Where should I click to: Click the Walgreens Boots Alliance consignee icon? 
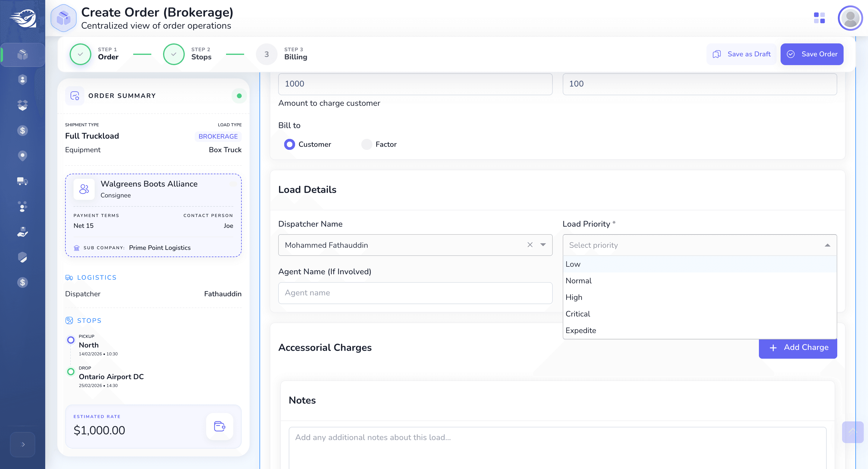[x=84, y=189]
